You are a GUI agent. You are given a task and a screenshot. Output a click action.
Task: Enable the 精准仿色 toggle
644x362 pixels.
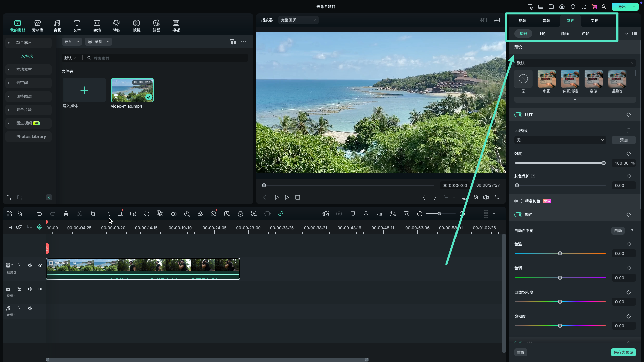[518, 201]
